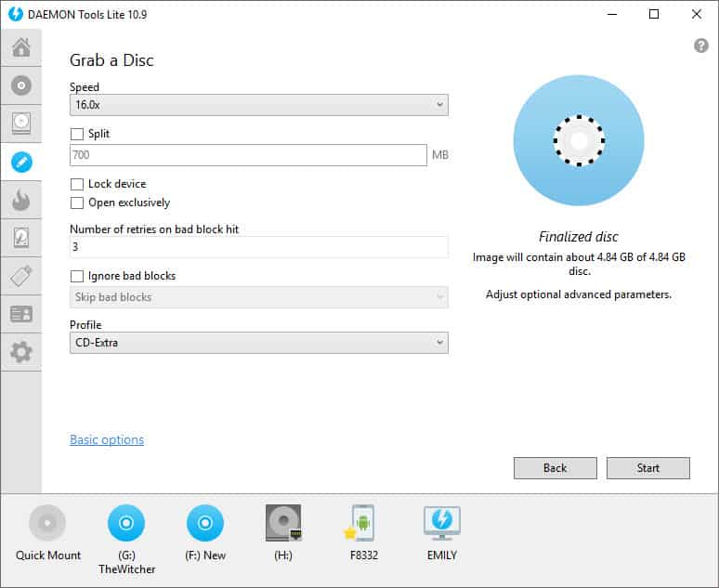Screen dimensions: 719x588
Task: Enable the Open exclusively checkbox
Action: pyautogui.click(x=77, y=203)
